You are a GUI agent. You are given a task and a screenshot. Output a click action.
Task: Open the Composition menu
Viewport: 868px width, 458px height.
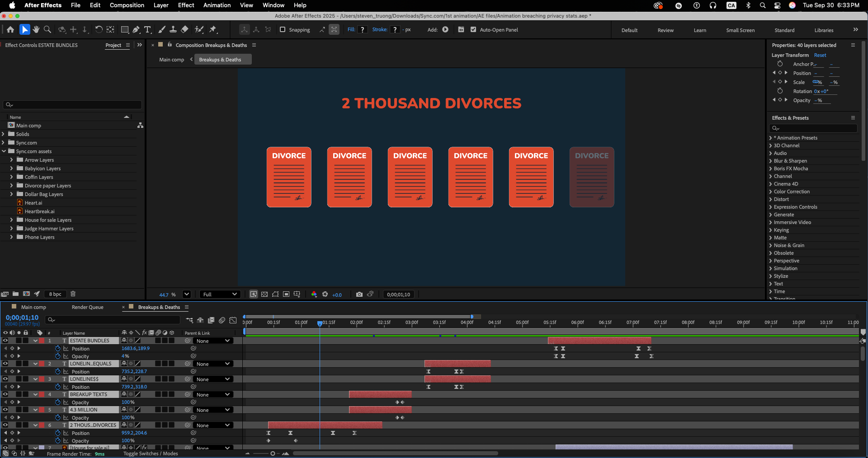(127, 5)
